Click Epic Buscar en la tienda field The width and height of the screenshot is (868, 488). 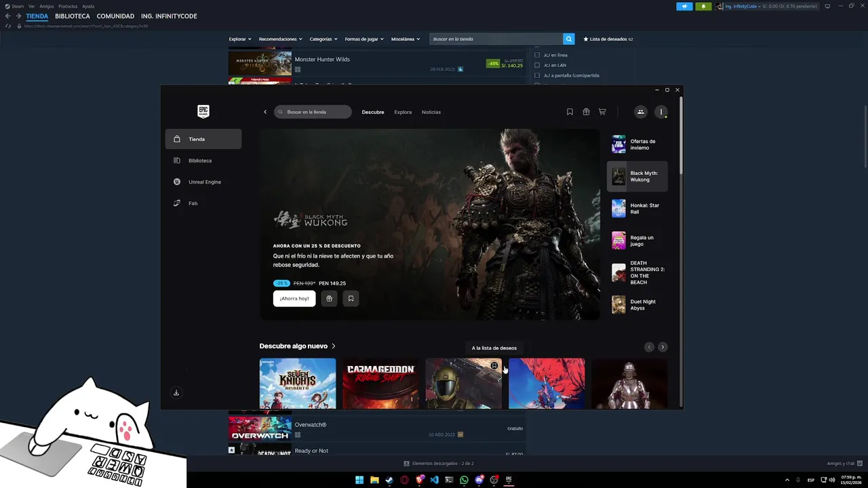(313, 112)
